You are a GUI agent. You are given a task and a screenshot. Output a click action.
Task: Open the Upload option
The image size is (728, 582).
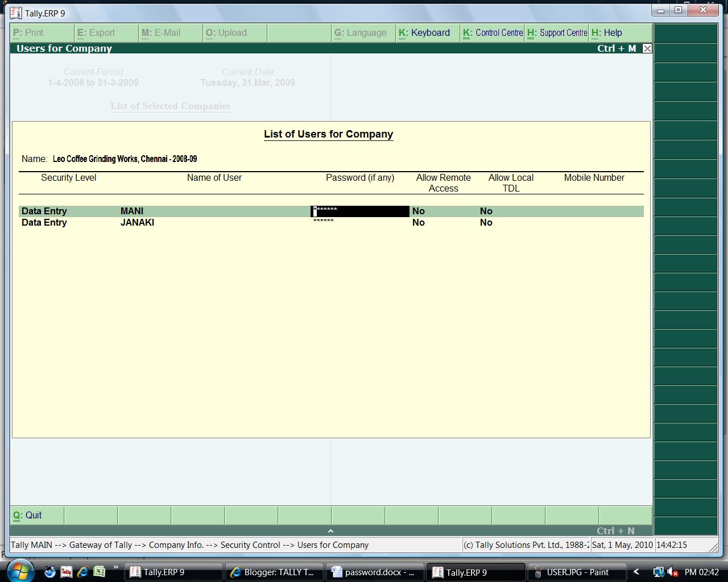click(x=235, y=33)
